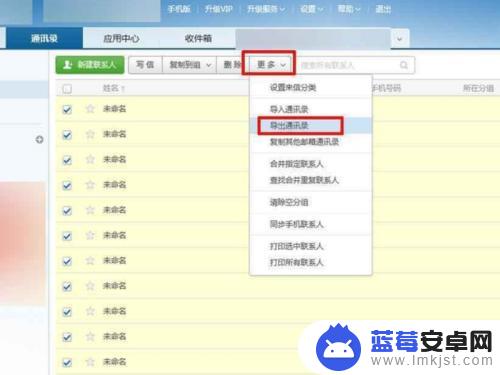
Task: Uncheck the last visible 未命名 contact checkbox
Action: point(67,362)
